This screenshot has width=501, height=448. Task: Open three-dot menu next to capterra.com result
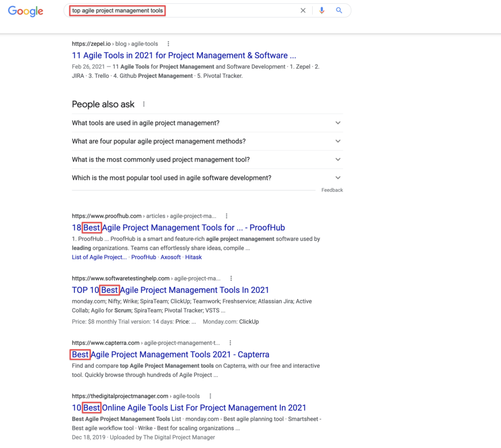pyautogui.click(x=230, y=343)
